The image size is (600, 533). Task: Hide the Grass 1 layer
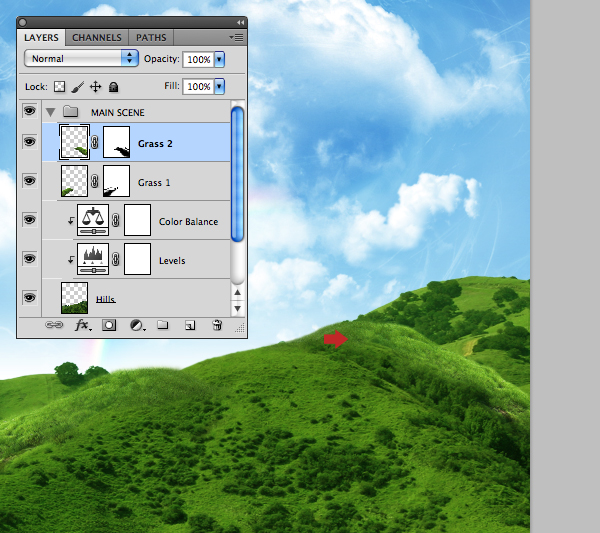[29, 181]
